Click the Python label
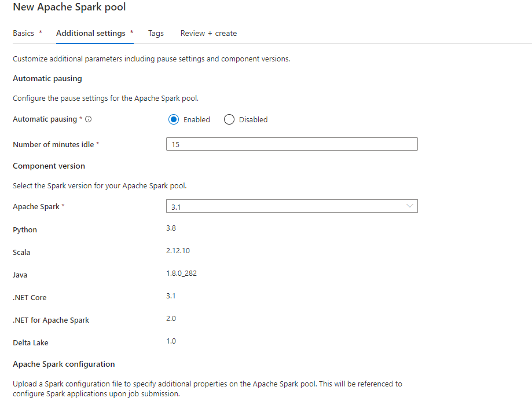Screen dimensions: 532x405 [25, 230]
